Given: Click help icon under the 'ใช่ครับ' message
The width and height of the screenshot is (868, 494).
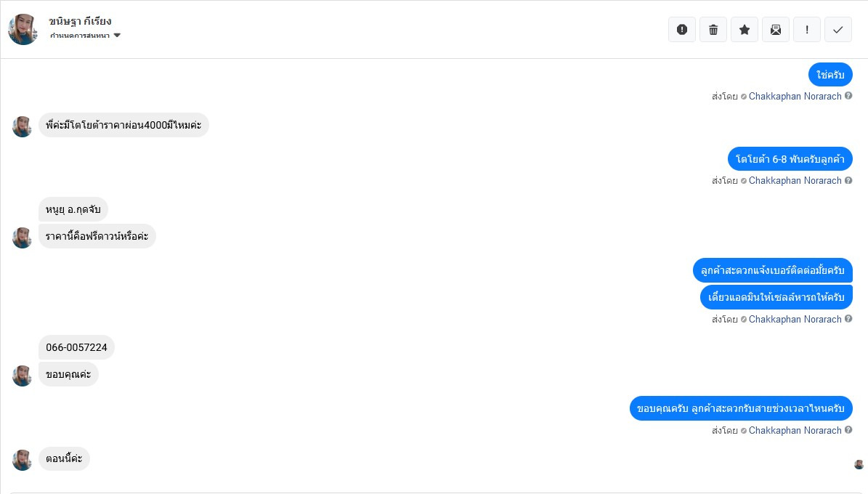Looking at the screenshot, I should [x=848, y=96].
